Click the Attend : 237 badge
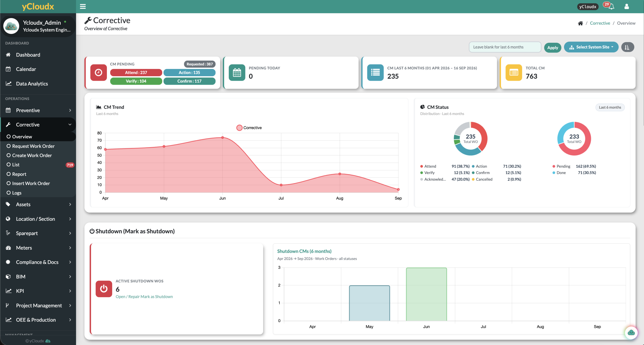The height and width of the screenshot is (345, 644). pos(136,72)
